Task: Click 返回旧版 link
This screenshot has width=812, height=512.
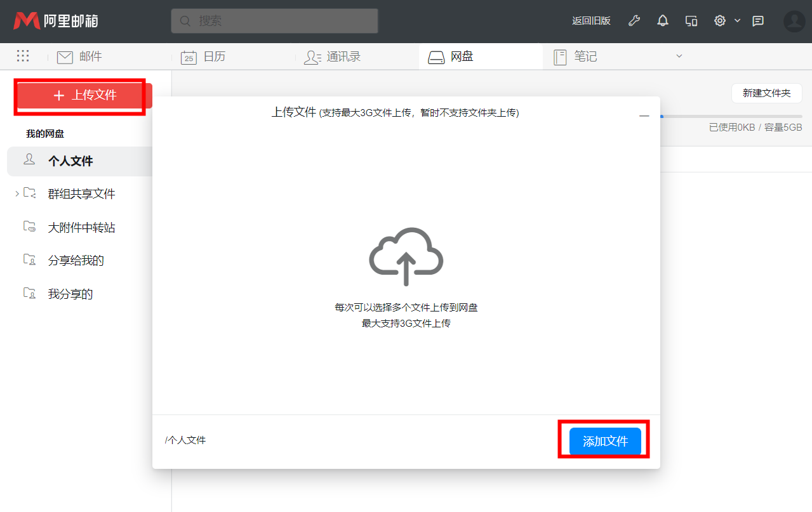Action: click(x=591, y=20)
